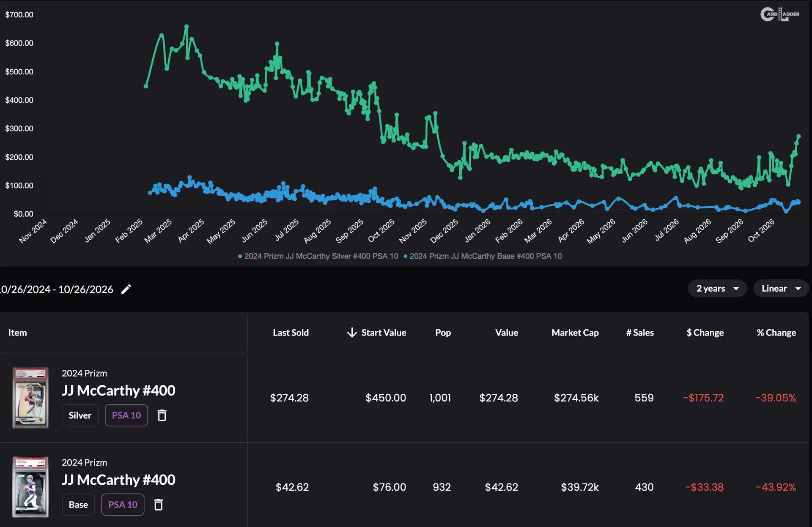Edit the date range with pencil icon
This screenshot has height=527, width=812.
click(x=126, y=289)
